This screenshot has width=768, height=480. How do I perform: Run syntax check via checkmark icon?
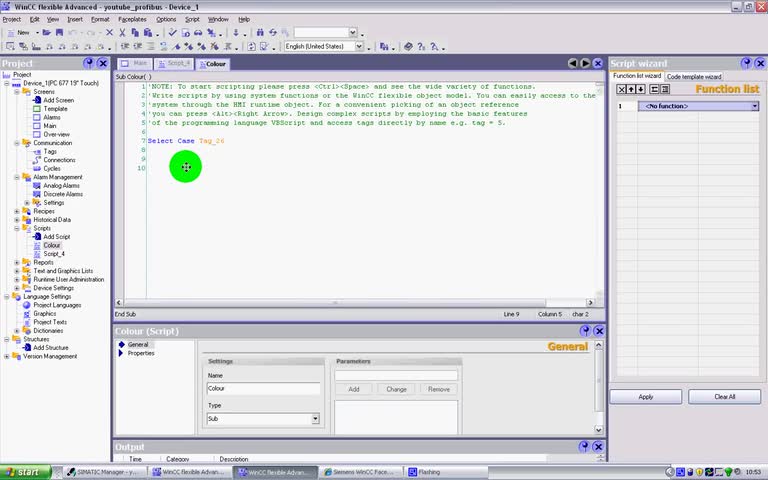172,32
